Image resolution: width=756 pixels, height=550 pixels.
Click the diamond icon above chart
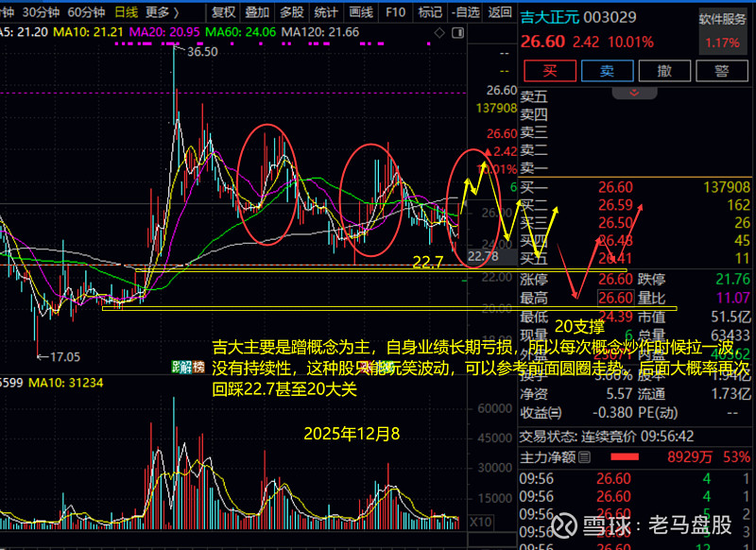tap(439, 33)
